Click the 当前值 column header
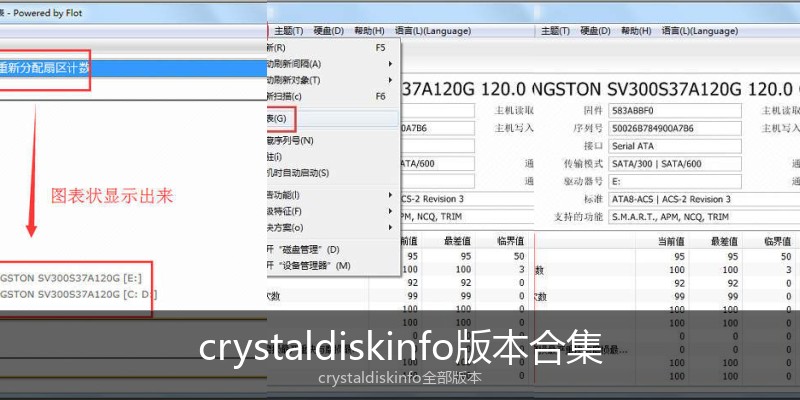This screenshot has width=800, height=400. [x=671, y=241]
